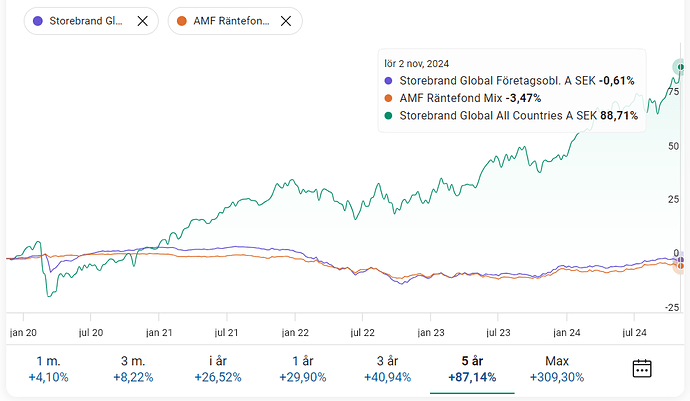Click the purple Storebrand Gl... chip dot
Image resolution: width=690 pixels, height=401 pixels.
[x=38, y=21]
